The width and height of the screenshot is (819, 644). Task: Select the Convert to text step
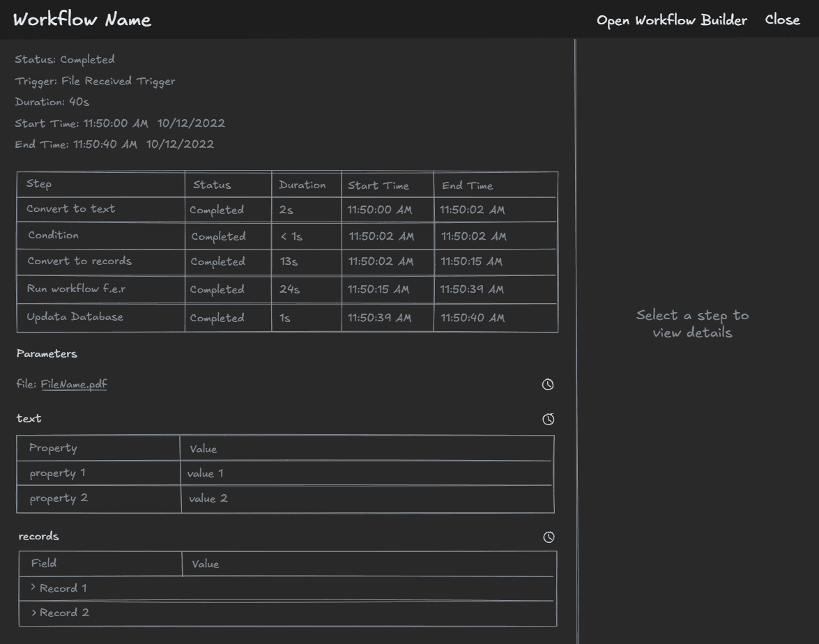pyautogui.click(x=70, y=208)
